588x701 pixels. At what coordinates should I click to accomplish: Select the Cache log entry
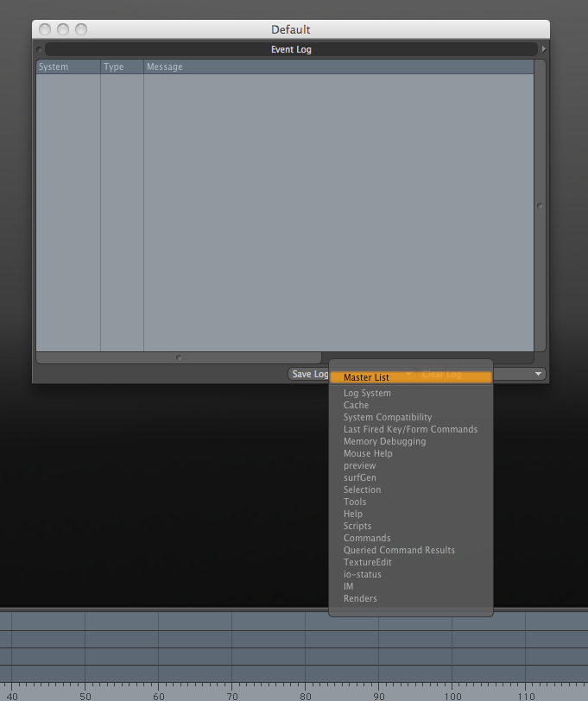[411, 405]
